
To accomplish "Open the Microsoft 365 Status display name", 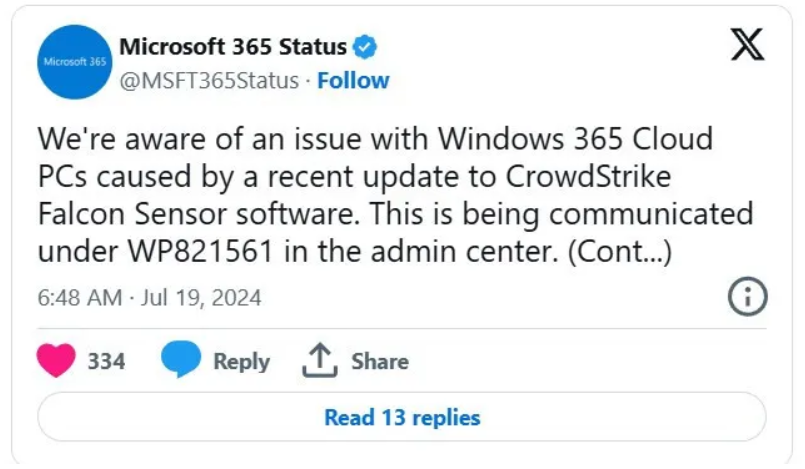I will coord(233,47).
